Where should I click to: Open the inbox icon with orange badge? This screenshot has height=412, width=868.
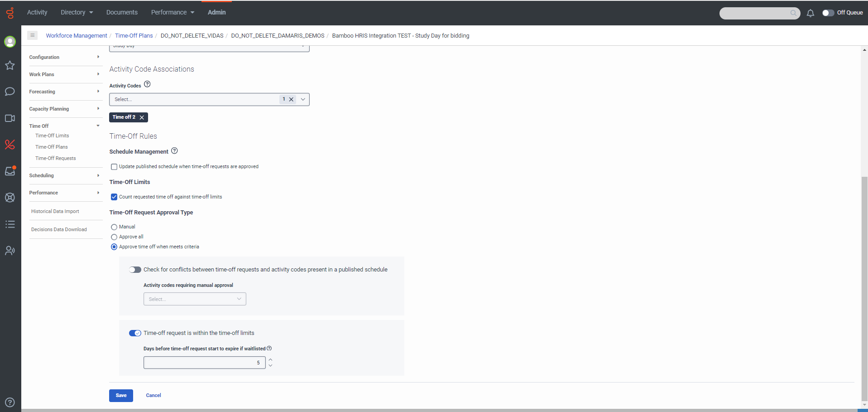click(x=10, y=171)
